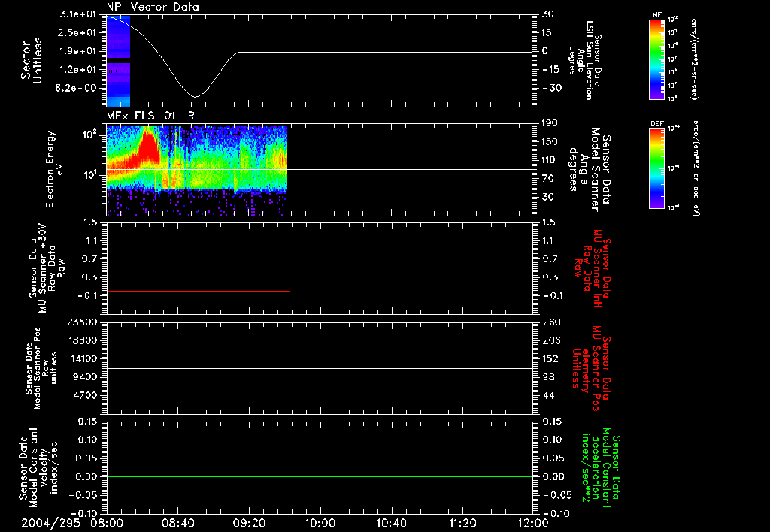Click the Model Scanner Pos Raw label
The height and width of the screenshot is (532, 770).
[41, 368]
